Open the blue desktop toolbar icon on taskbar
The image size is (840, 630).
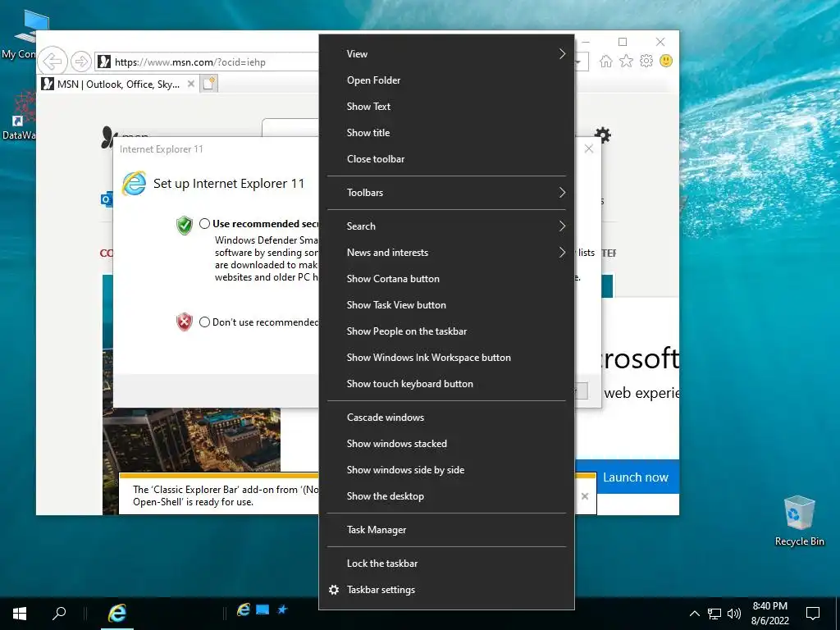[x=262, y=609]
